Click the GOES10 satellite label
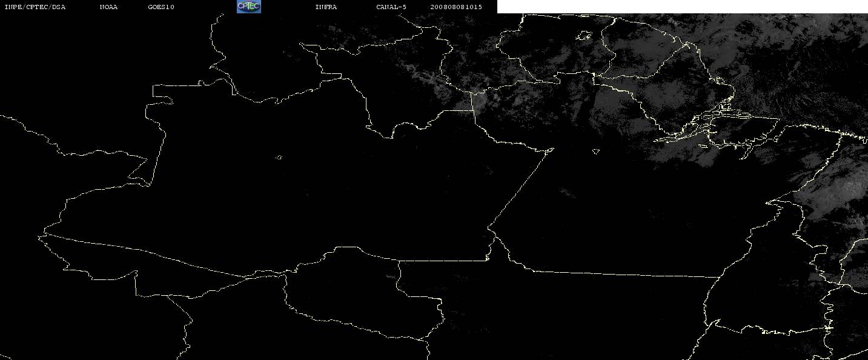Viewport: 868px width, 360px height. (161, 7)
